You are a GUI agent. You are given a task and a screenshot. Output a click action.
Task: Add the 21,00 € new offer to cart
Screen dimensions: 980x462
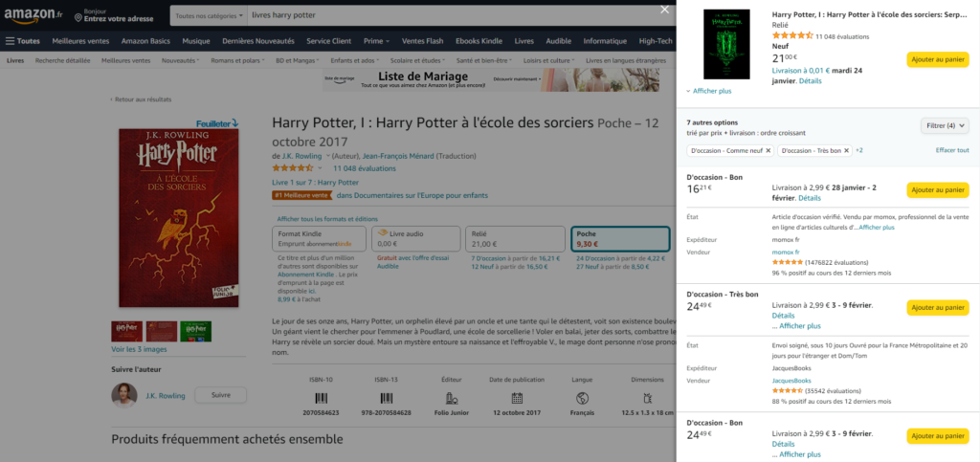pos(938,59)
